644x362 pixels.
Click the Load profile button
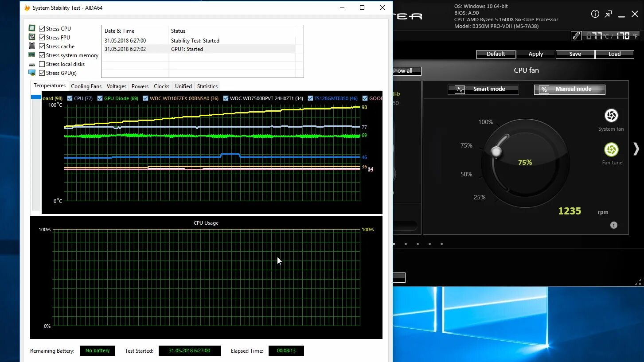pos(614,54)
